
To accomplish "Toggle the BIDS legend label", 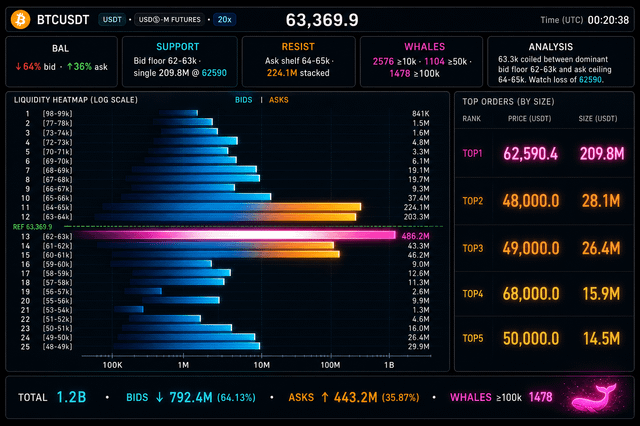I will tap(243, 100).
